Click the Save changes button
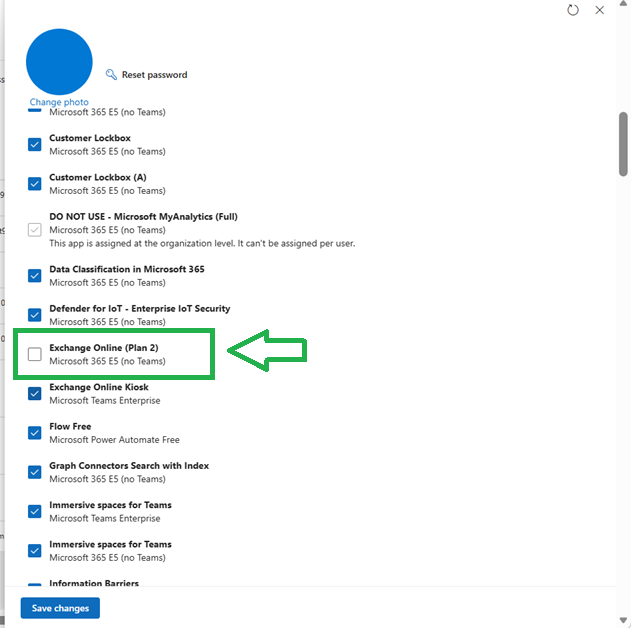This screenshot has height=628, width=631. 60,608
